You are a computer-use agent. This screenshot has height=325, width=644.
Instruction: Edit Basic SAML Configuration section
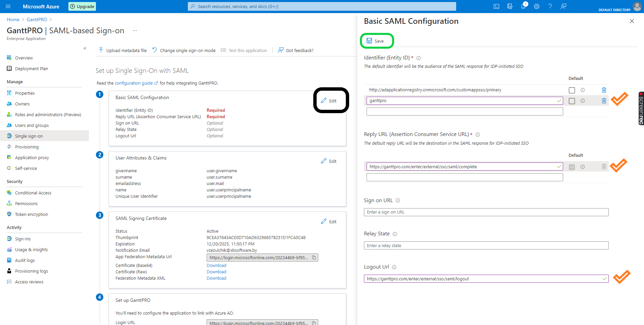tap(329, 101)
